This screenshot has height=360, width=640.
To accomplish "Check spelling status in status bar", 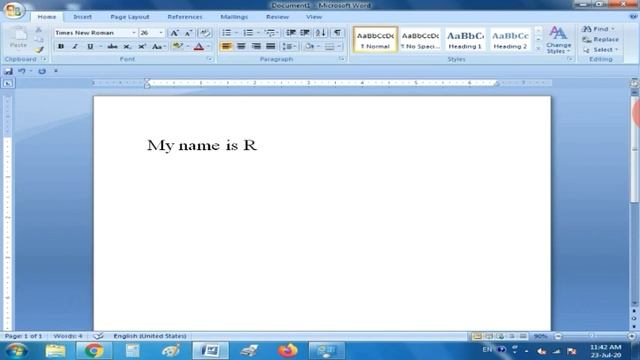I will [x=98, y=336].
